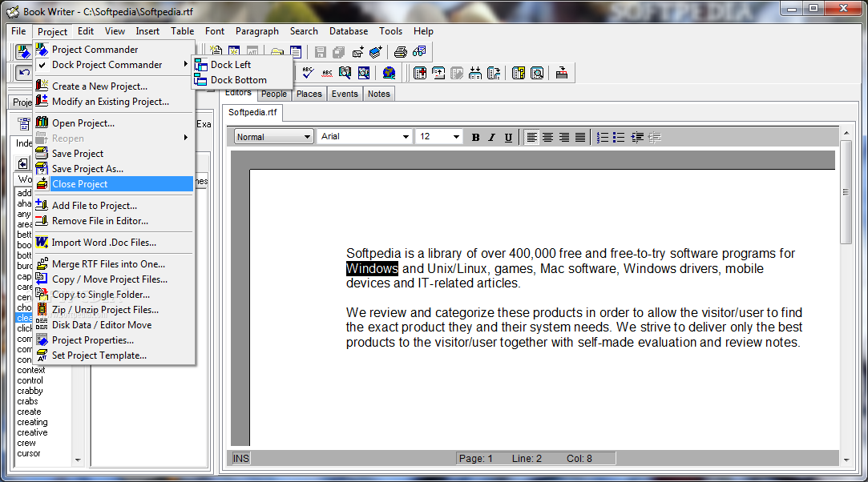Viewport: 868px width, 482px height.
Task: Choose Save Project As menu entry
Action: (x=114, y=169)
